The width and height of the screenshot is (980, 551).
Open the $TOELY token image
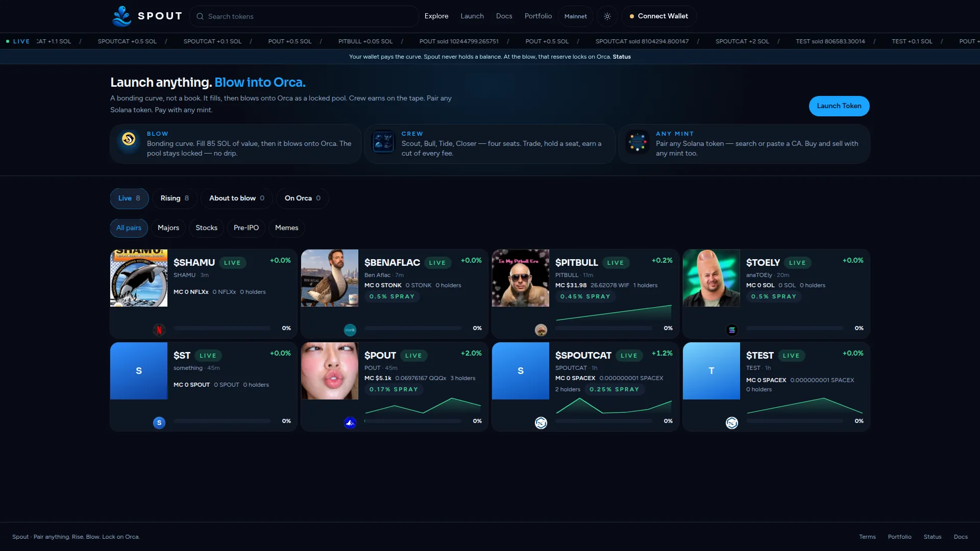point(712,278)
